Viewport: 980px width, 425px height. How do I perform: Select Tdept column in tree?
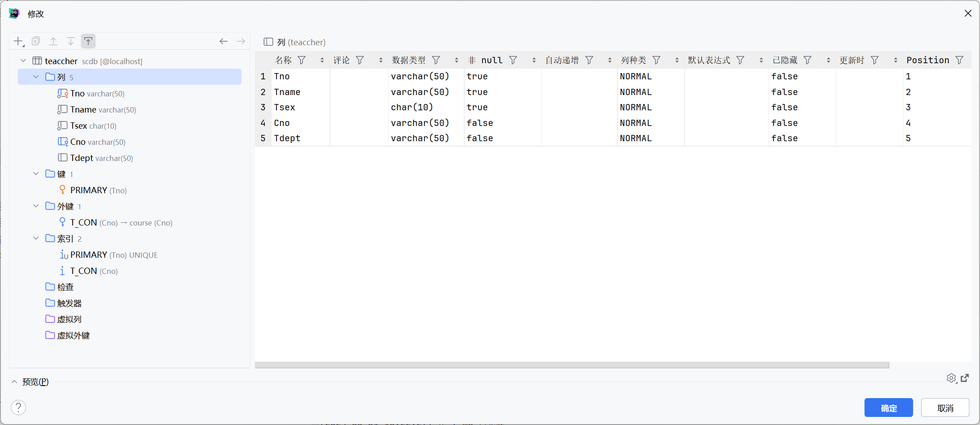pyautogui.click(x=95, y=158)
